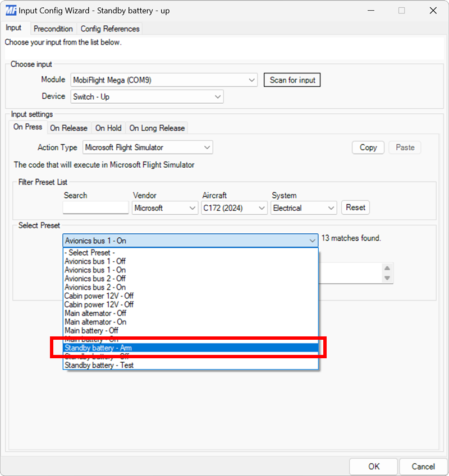
Task: Switch to the On Release tab
Action: pos(69,128)
